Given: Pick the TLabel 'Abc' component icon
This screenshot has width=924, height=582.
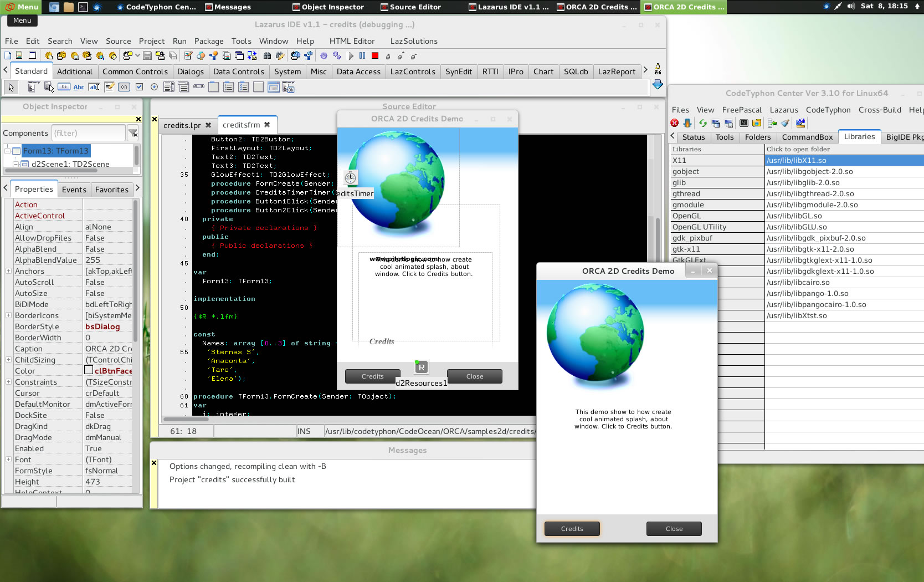Looking at the screenshot, I should 79,86.
